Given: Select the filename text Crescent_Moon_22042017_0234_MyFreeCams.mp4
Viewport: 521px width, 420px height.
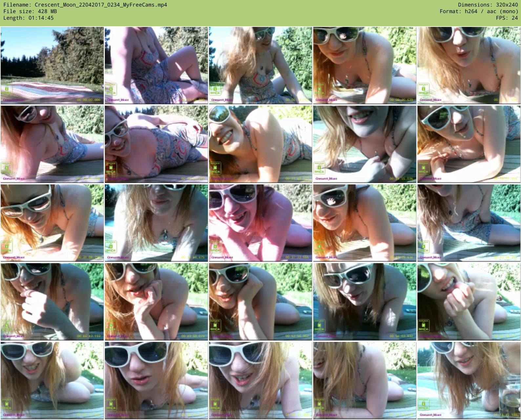Looking at the screenshot, I should tap(101, 5).
